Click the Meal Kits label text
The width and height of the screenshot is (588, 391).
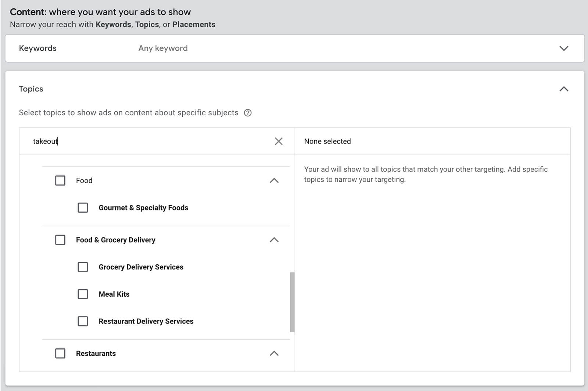[x=114, y=294]
